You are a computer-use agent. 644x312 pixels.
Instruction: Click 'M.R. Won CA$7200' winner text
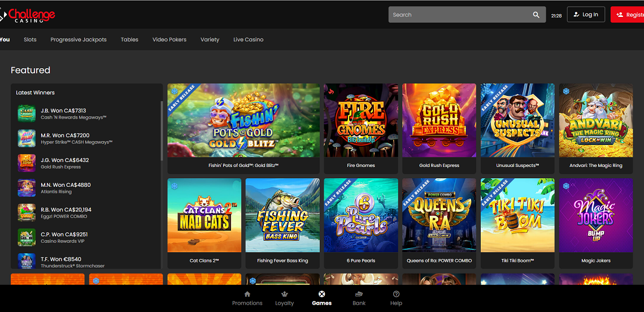(x=66, y=135)
